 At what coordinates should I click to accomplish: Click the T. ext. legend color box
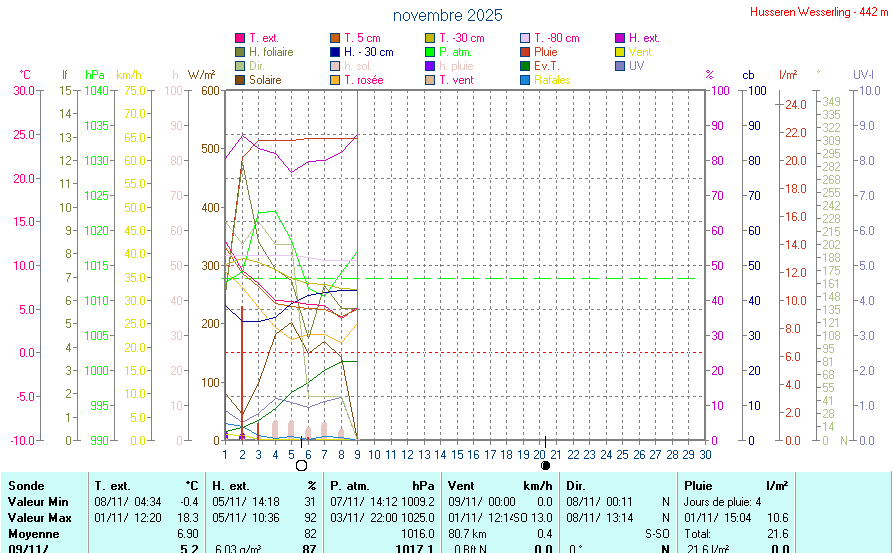[240, 38]
